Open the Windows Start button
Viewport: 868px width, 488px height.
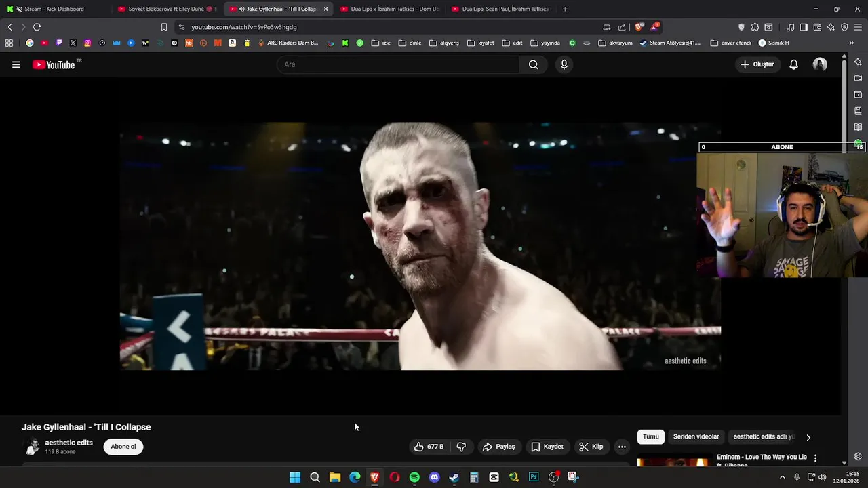[x=295, y=477]
